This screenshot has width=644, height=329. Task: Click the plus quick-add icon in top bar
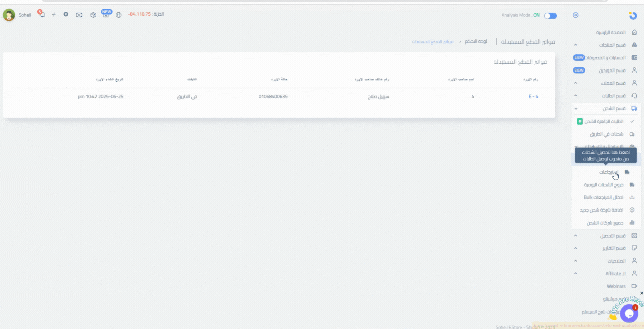54,15
